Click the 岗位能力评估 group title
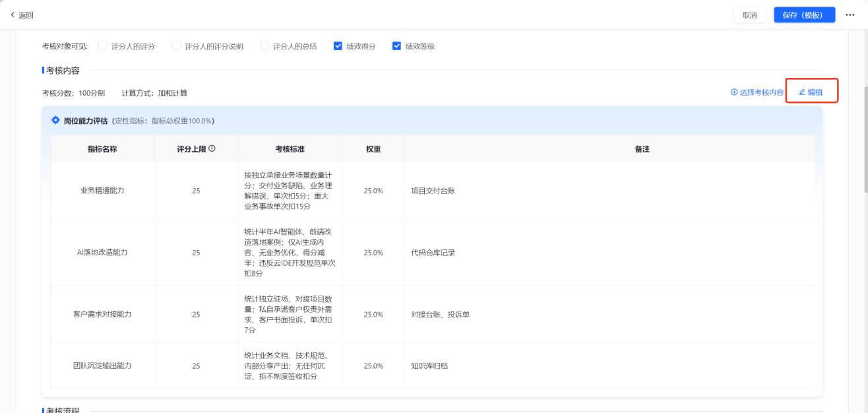The width and height of the screenshot is (868, 413). [x=86, y=121]
